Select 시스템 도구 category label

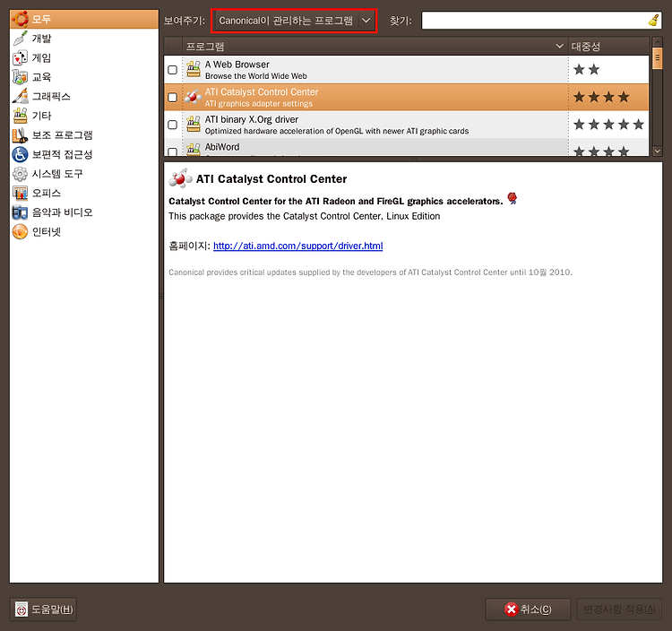(x=57, y=174)
